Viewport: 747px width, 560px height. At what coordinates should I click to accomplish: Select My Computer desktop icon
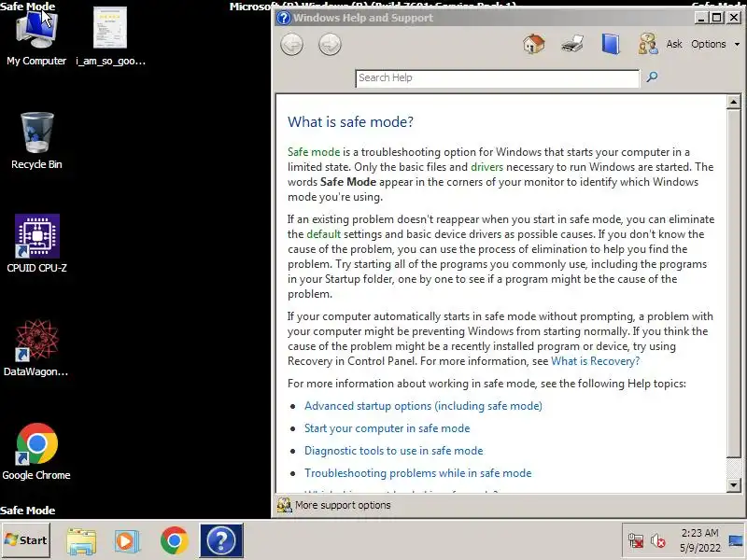click(x=36, y=37)
